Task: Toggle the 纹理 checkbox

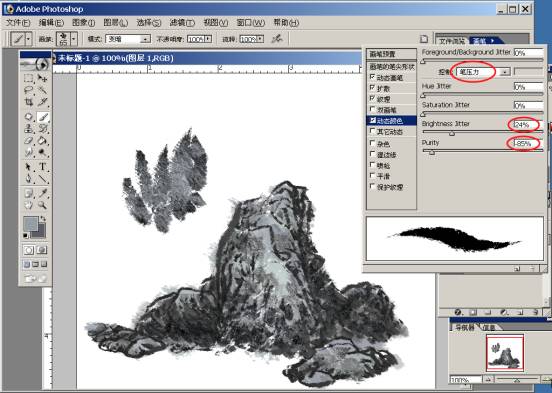Action: coord(372,99)
